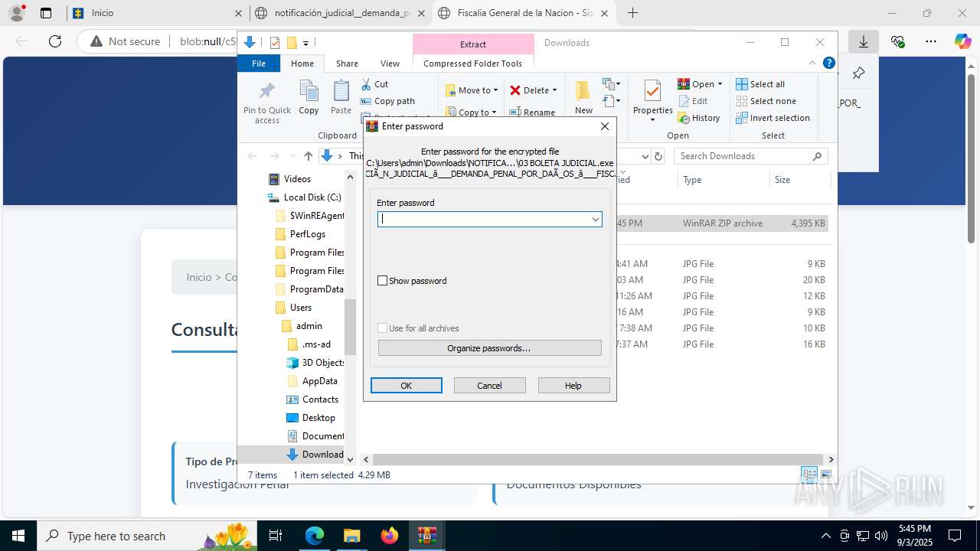This screenshot has width=980, height=551.
Task: Select the Local Disk (C:) tree item
Action: [x=312, y=197]
